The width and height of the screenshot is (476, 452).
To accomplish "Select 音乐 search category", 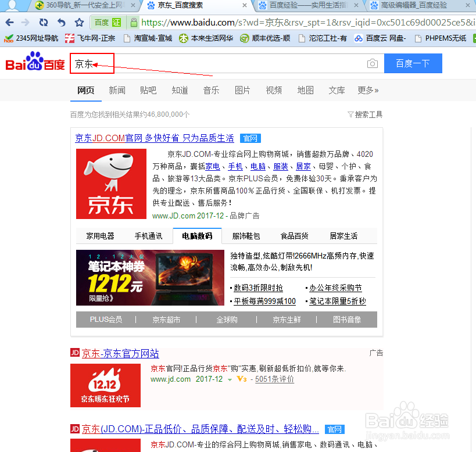I will tap(211, 90).
